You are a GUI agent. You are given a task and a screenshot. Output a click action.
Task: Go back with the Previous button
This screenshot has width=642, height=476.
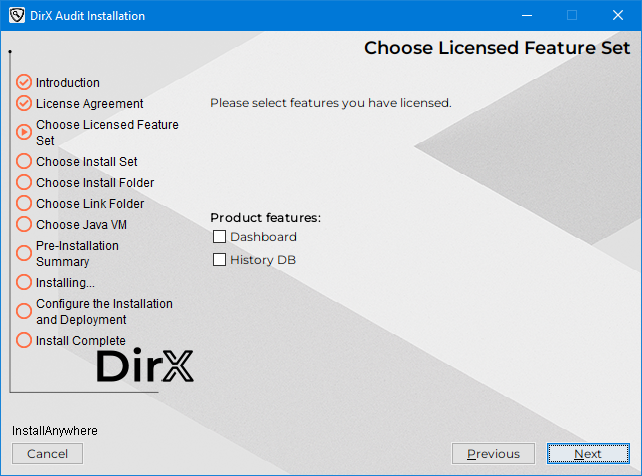pos(493,454)
